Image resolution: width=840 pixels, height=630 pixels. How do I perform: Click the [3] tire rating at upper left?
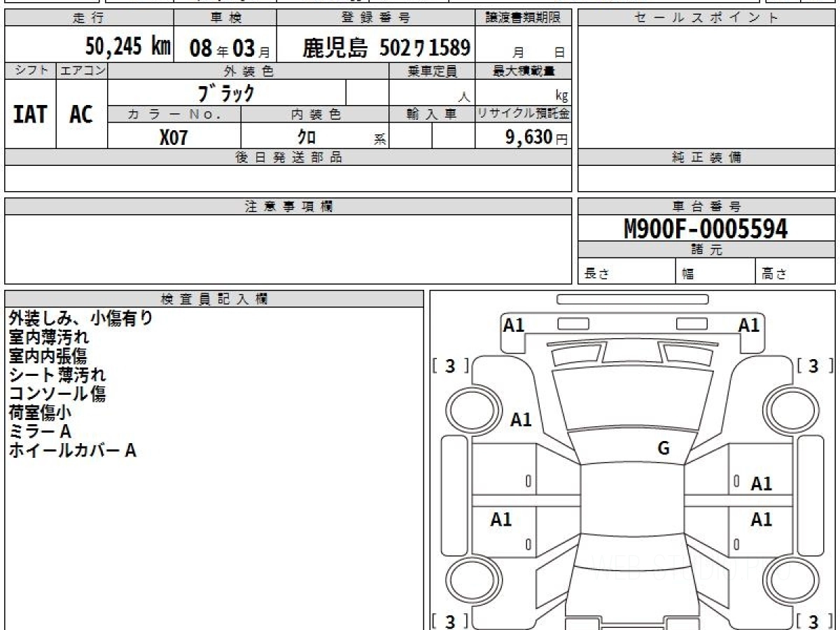(450, 366)
